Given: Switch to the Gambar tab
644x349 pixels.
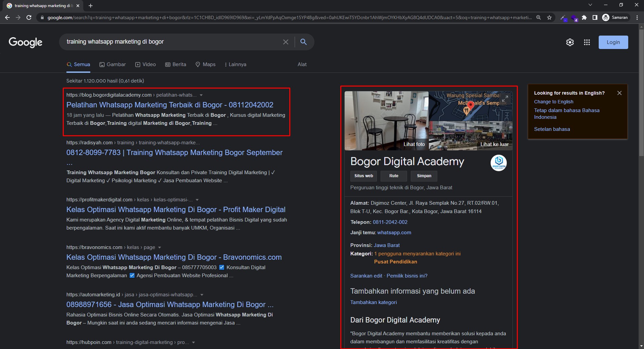Looking at the screenshot, I should click(112, 64).
